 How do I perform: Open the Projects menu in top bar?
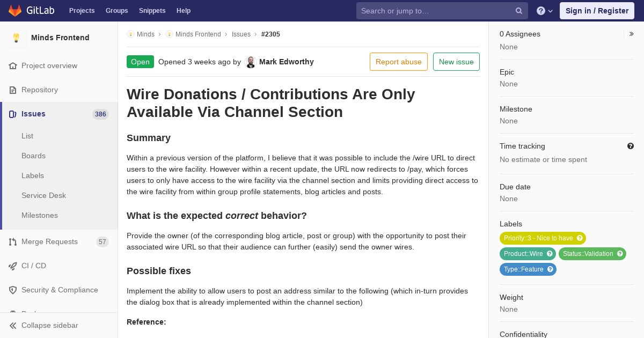pos(82,11)
